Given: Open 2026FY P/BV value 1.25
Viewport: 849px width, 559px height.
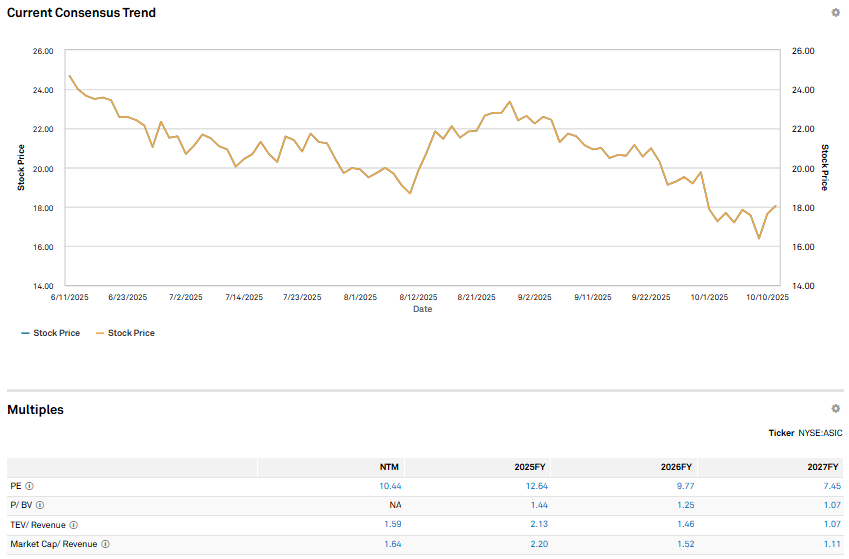Looking at the screenshot, I should pyautogui.click(x=685, y=505).
